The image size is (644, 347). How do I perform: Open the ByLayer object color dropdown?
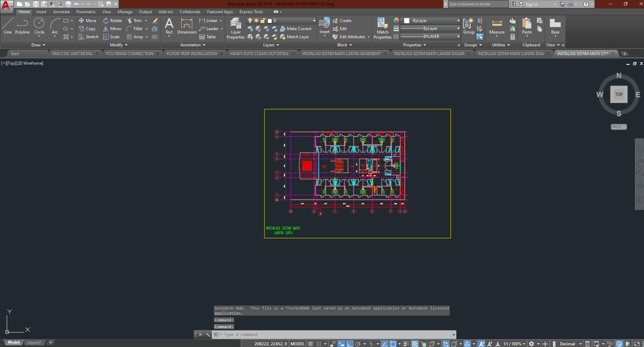tap(458, 21)
